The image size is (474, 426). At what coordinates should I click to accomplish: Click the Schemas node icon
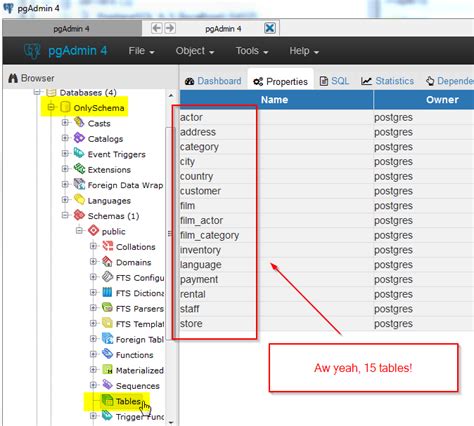(79, 215)
